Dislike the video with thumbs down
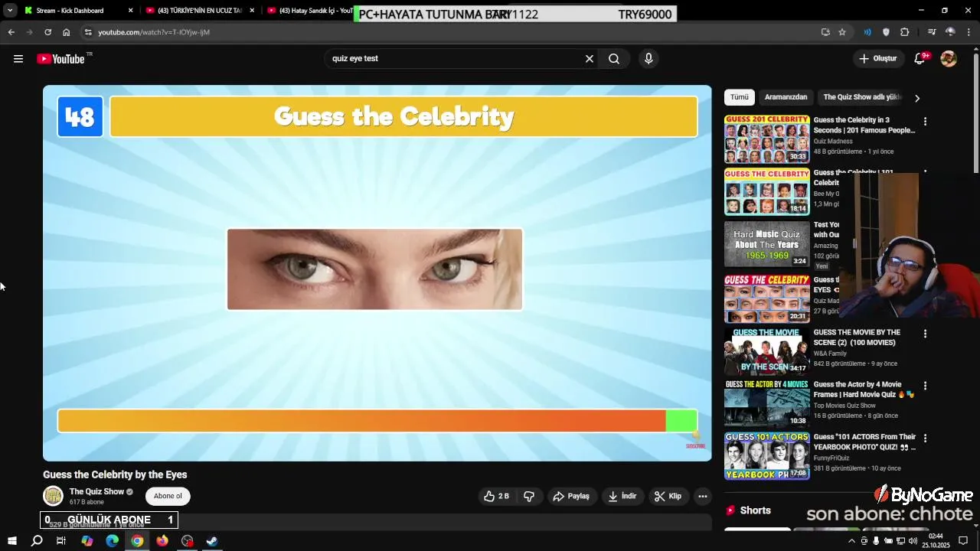 529,497
